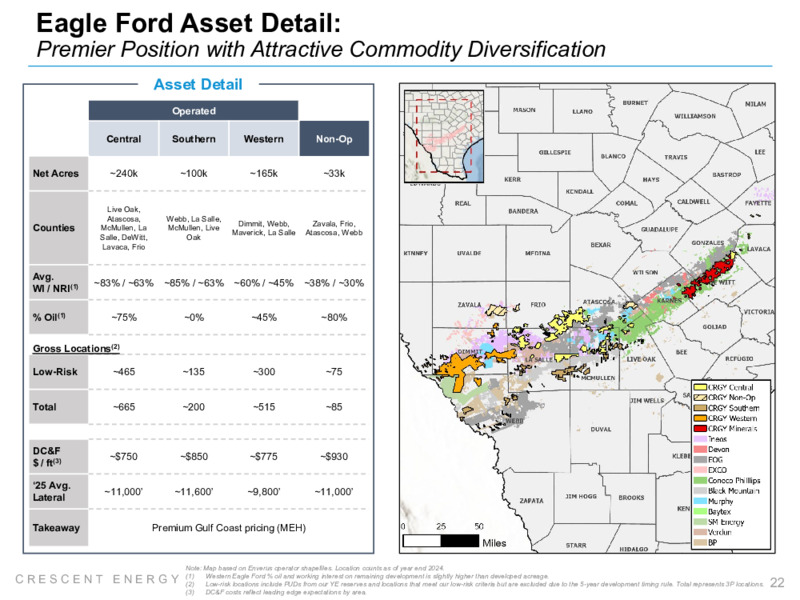Image resolution: width=800 pixels, height=600 pixels.
Task: Click the 'BEXAR' county label on map
Action: click(x=601, y=245)
